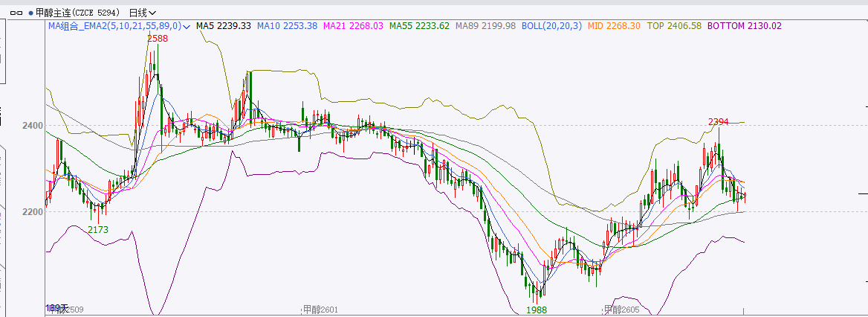The image size is (868, 317).
Task: Click the 2394 recent high marker
Action: (x=718, y=121)
